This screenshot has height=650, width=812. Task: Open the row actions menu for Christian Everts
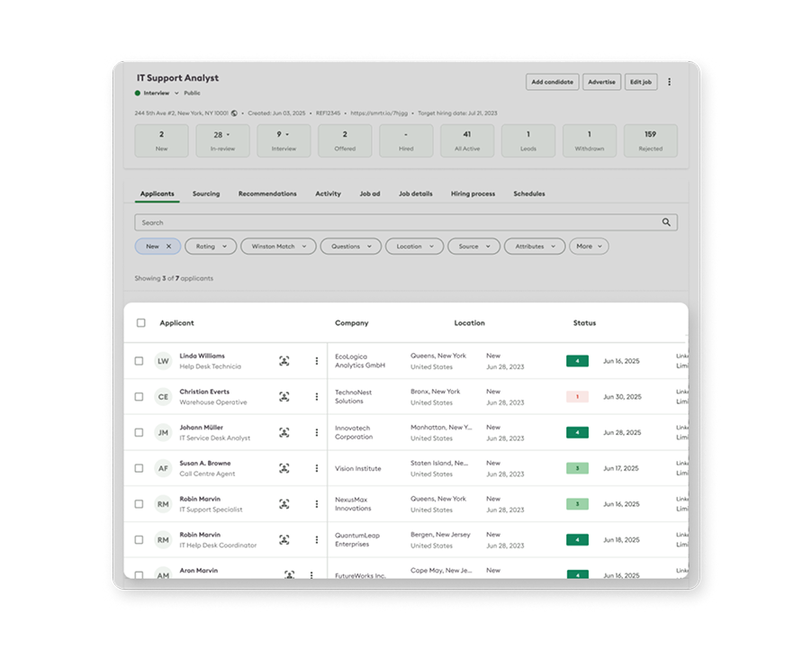point(317,397)
